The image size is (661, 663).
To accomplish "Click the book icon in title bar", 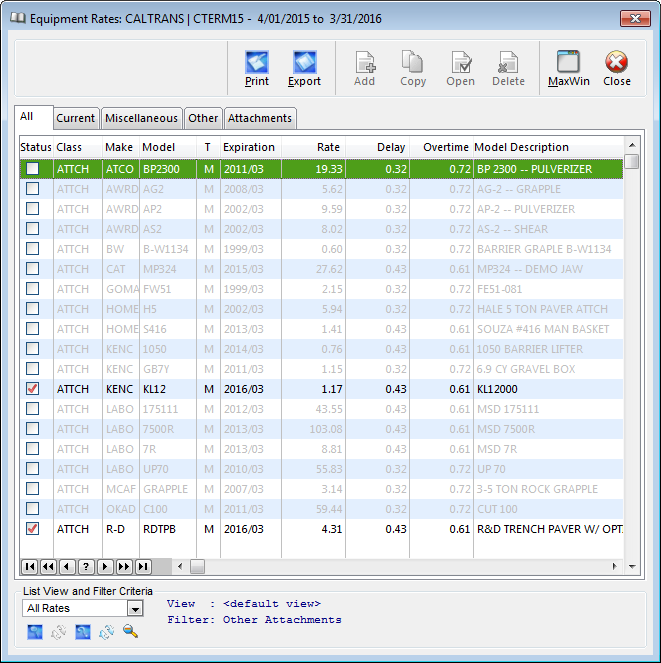I will (x=18, y=18).
